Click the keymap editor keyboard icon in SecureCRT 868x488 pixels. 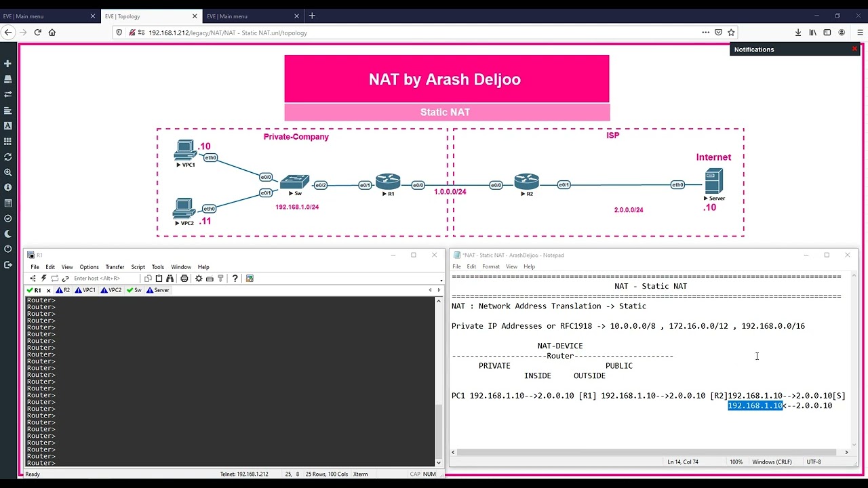point(210,279)
